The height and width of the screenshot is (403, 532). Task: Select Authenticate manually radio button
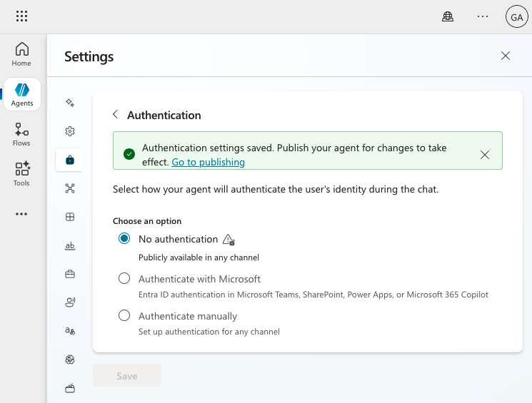[124, 315]
